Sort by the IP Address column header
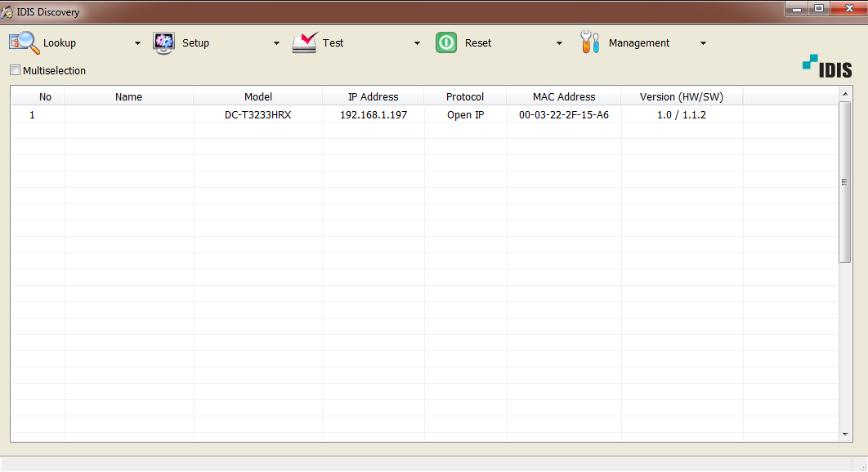 pyautogui.click(x=373, y=97)
